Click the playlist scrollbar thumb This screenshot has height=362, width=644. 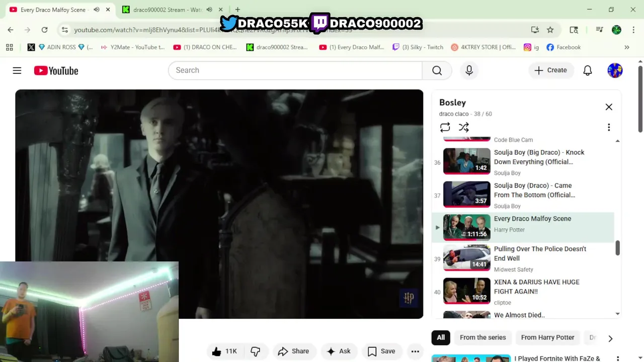coord(618,247)
